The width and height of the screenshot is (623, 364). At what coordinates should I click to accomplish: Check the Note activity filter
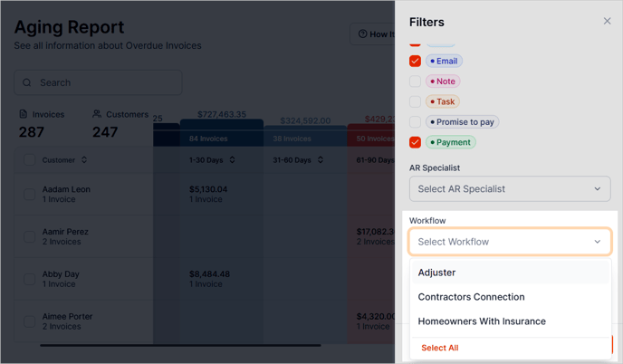415,81
